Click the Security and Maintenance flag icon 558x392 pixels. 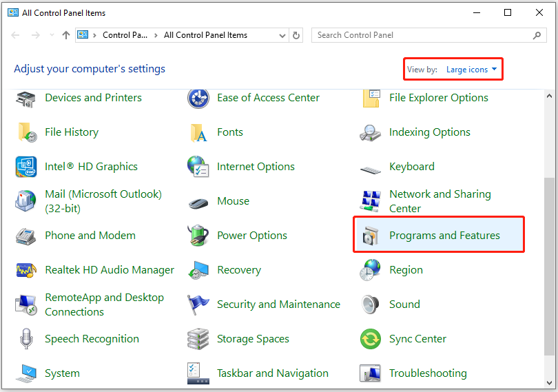click(x=198, y=305)
